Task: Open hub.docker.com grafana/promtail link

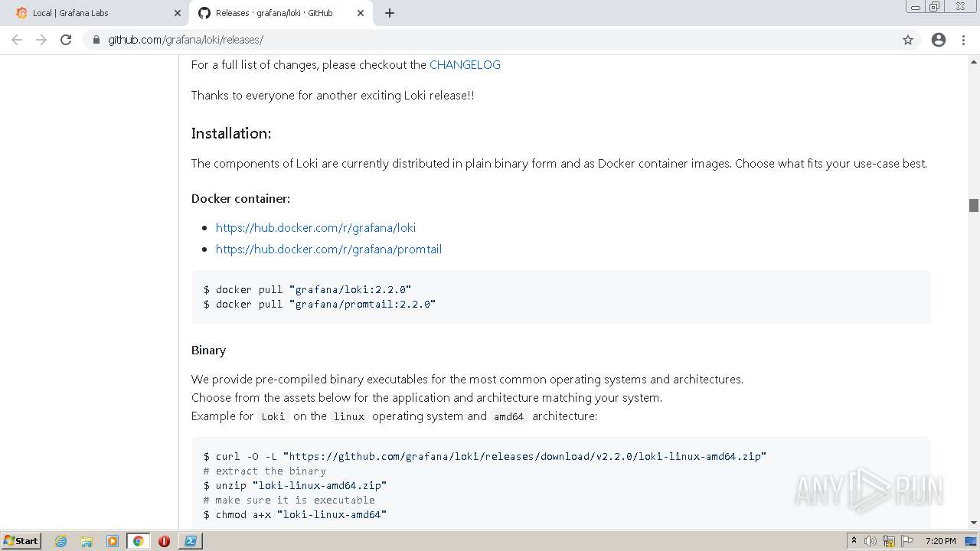Action: tap(328, 249)
